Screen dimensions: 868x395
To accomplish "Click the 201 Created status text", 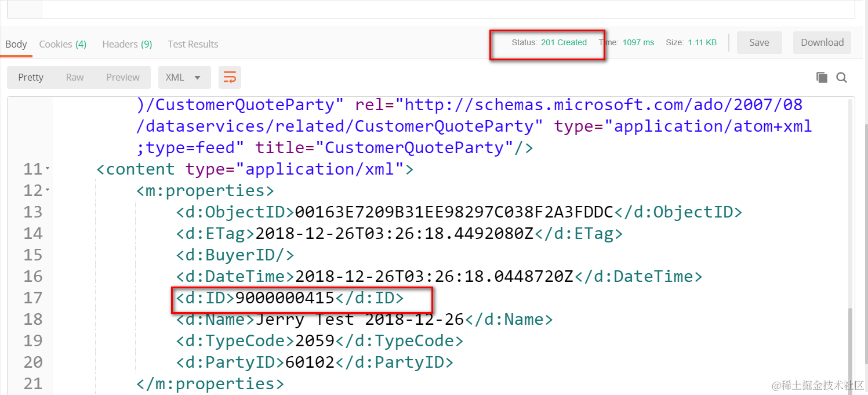I will pos(564,42).
